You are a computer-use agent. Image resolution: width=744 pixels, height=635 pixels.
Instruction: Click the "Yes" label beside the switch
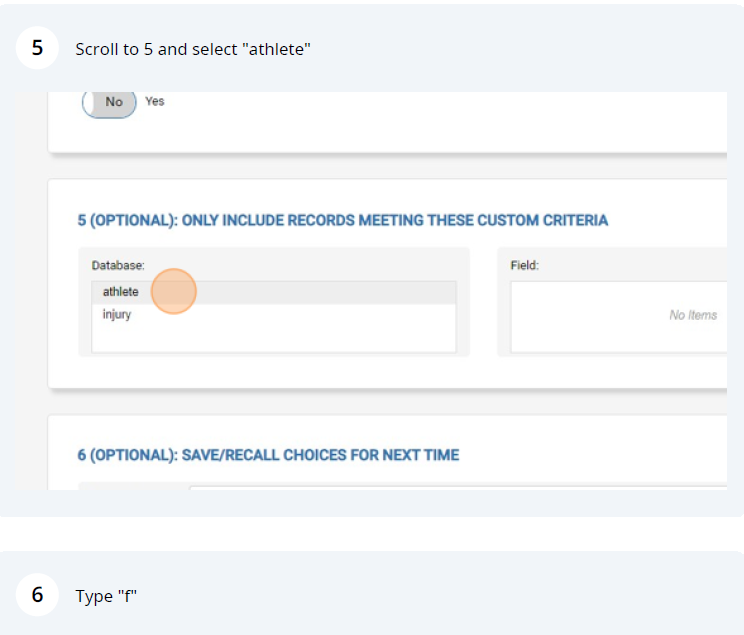155,101
